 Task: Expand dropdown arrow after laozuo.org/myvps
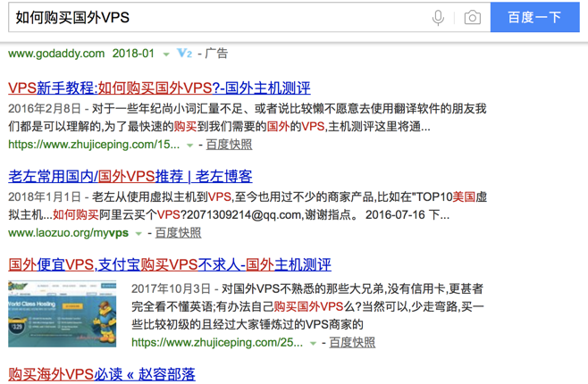tap(139, 234)
